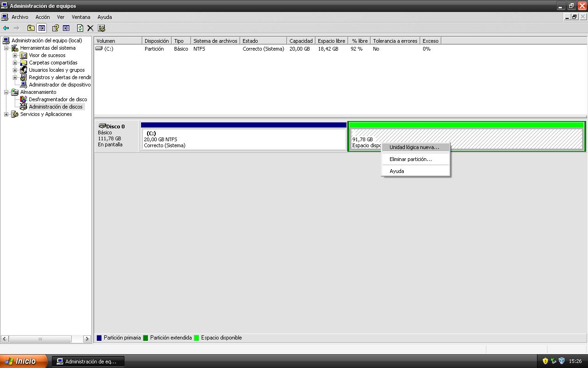The width and height of the screenshot is (588, 368).
Task: Open the Acción menu
Action: pos(42,17)
